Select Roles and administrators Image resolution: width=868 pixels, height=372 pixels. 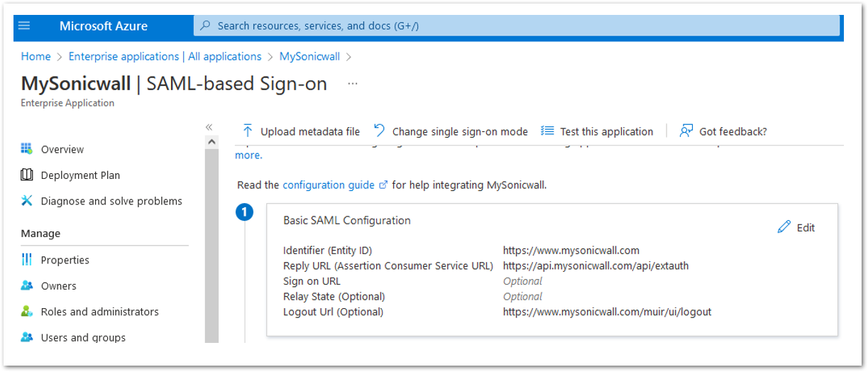pyautogui.click(x=99, y=312)
